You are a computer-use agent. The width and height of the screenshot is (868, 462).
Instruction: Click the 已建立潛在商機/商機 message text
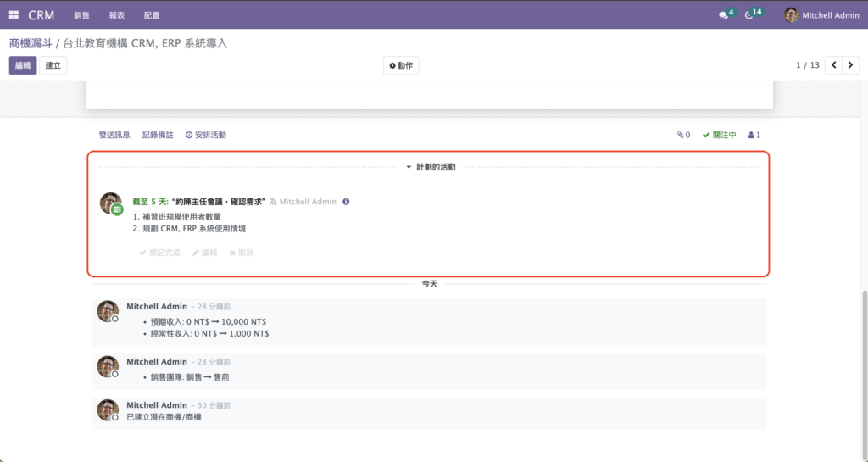[x=164, y=417]
